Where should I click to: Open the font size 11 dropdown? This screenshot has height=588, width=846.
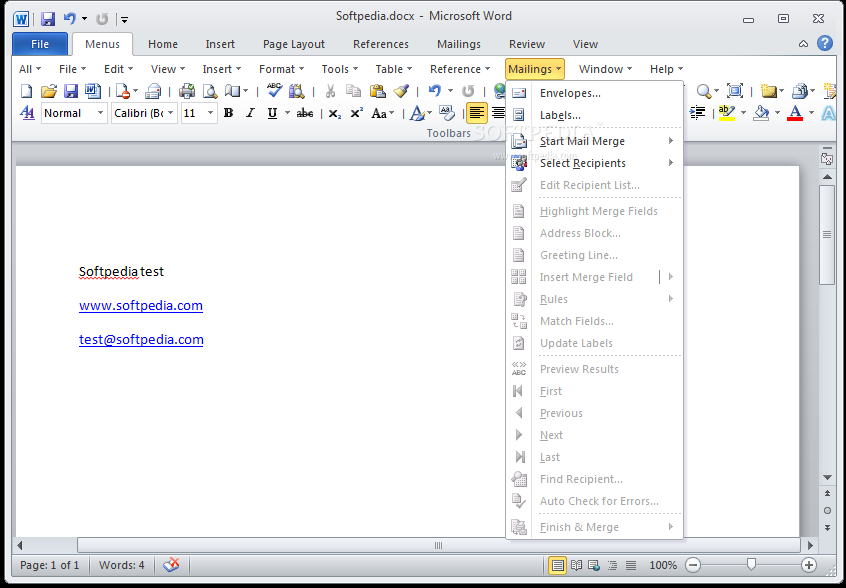click(199, 113)
